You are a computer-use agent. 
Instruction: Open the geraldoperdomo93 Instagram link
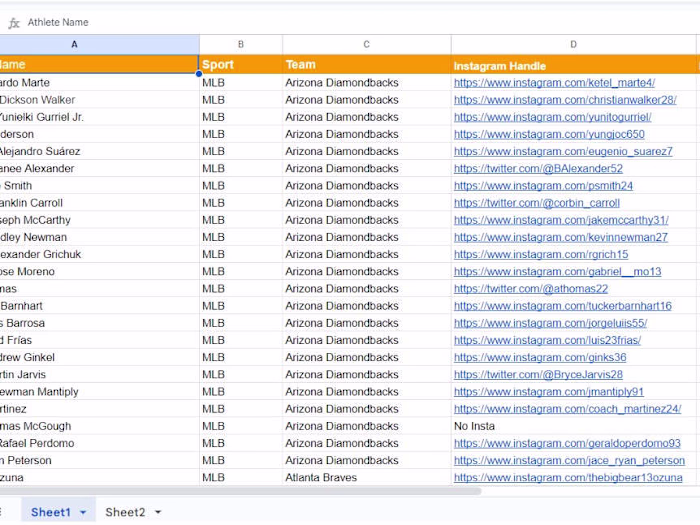pyautogui.click(x=567, y=444)
